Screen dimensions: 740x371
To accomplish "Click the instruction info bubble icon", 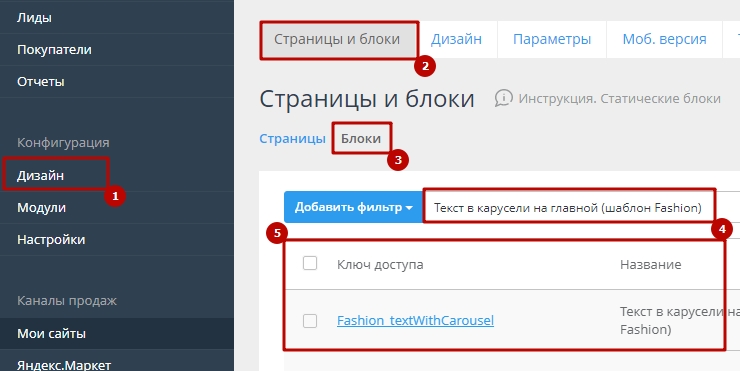I will [x=504, y=98].
